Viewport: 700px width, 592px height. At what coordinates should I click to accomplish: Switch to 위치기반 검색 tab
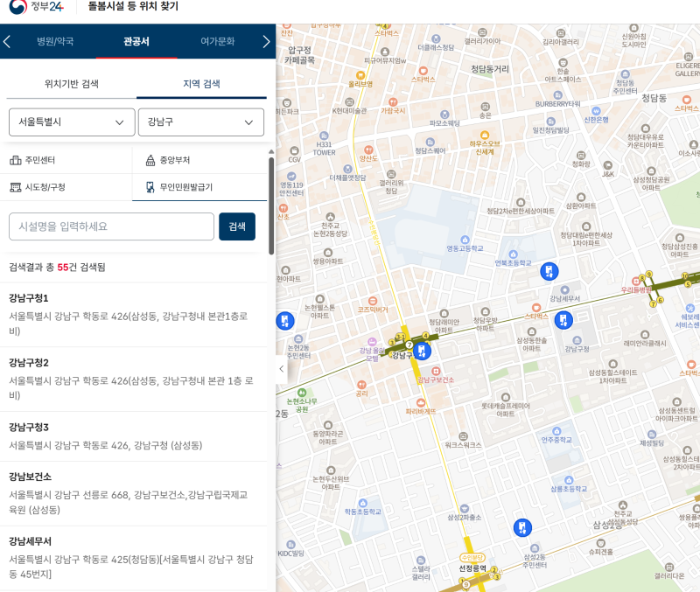click(72, 84)
